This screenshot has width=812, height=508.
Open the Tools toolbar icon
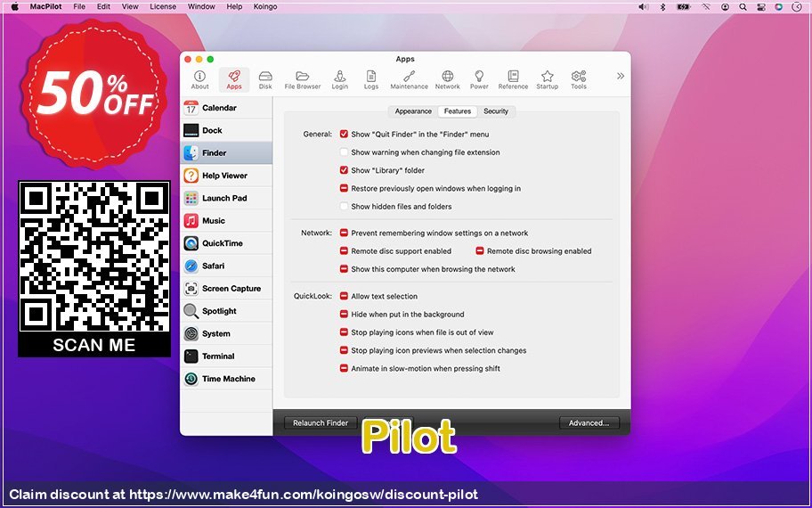click(x=579, y=80)
